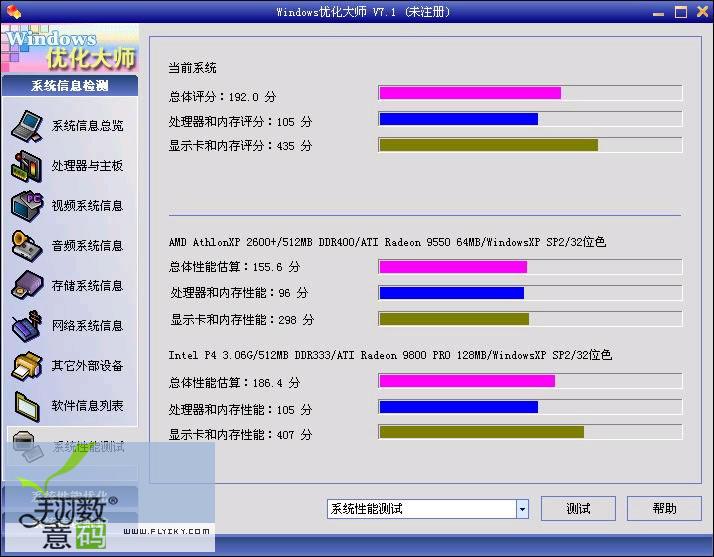Viewport: 714px width, 557px height.
Task: Open the 其它外部设备 printer icon
Action: tap(27, 366)
